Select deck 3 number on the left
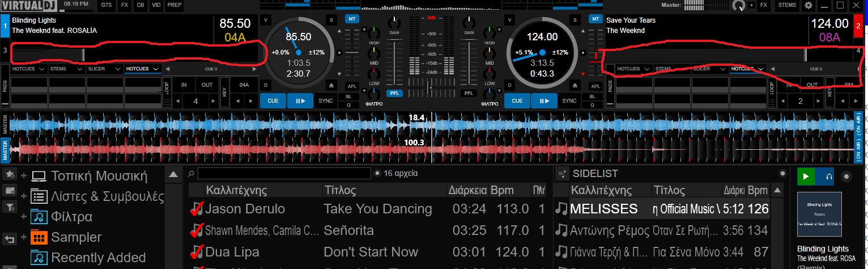 coord(5,51)
